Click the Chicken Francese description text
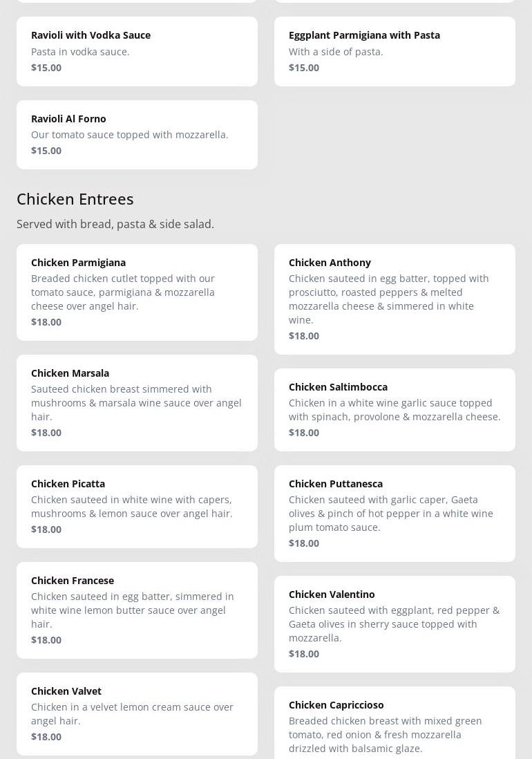Viewport: 532px width, 759px height. (132, 610)
